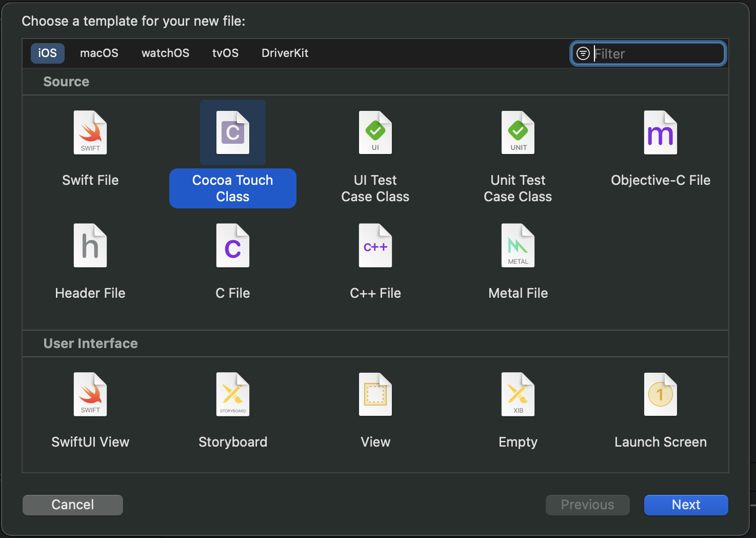Click the "C++ File" label
The height and width of the screenshot is (538, 756).
375,293
